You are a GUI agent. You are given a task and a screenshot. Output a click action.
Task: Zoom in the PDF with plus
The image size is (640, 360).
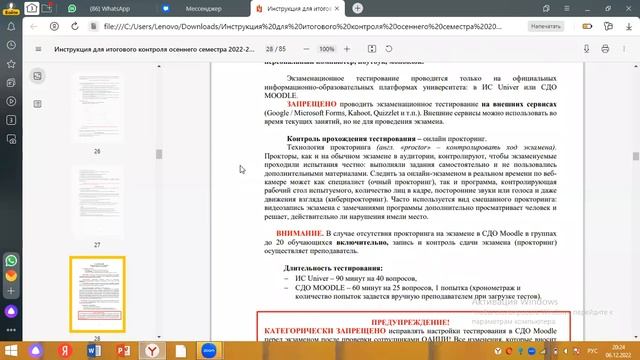[347, 49]
